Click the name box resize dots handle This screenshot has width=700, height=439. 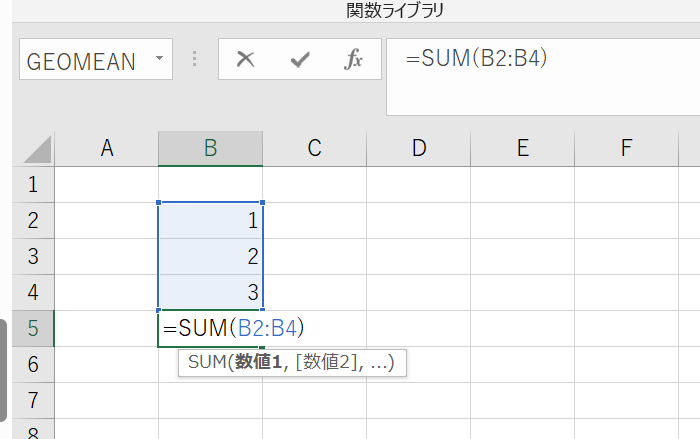[195, 60]
